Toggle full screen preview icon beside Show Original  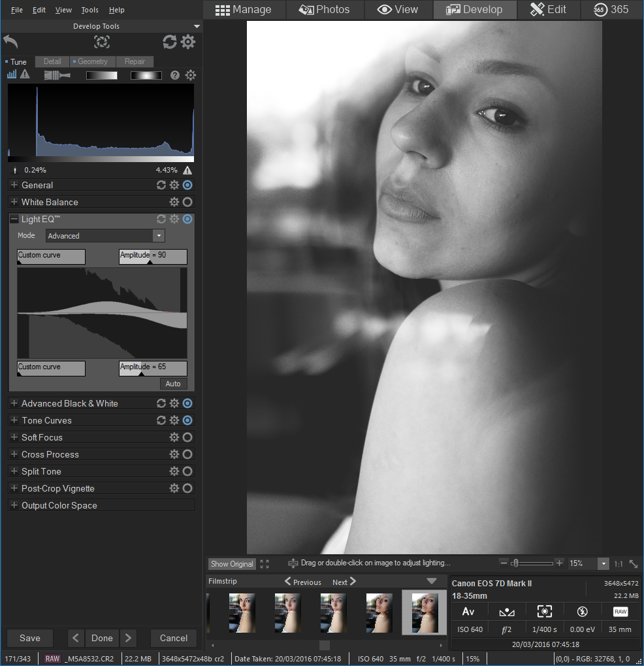[x=265, y=564]
